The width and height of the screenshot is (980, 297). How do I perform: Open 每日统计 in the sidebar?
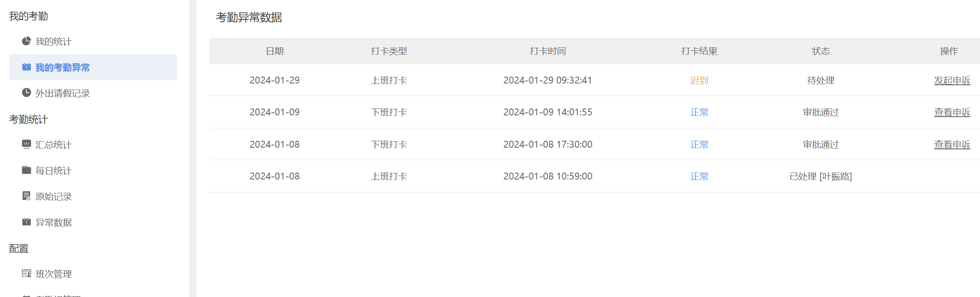coord(53,171)
